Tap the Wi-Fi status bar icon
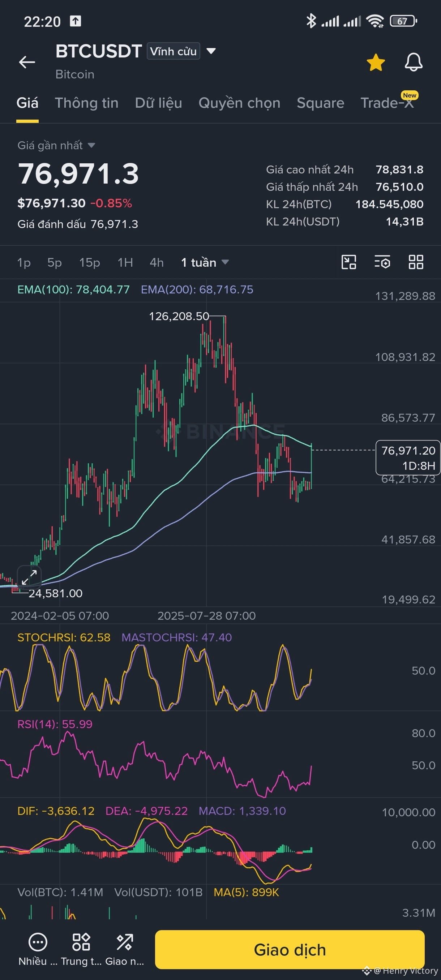Viewport: 441px width, 980px height. (375, 21)
